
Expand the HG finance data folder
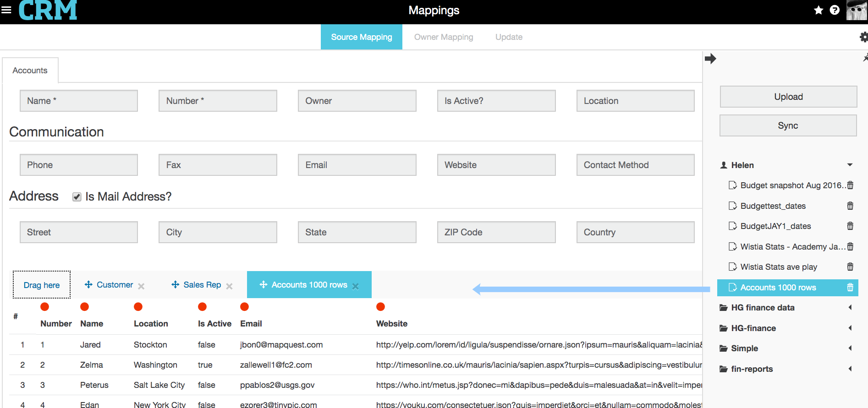pos(850,308)
